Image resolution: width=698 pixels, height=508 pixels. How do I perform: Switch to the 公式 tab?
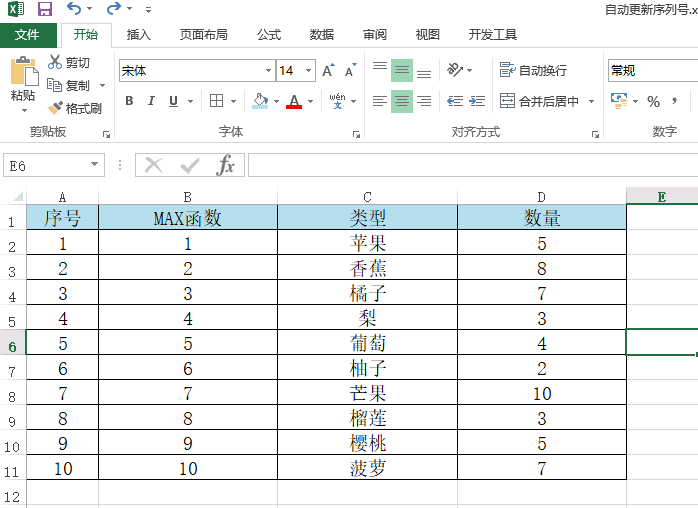269,35
